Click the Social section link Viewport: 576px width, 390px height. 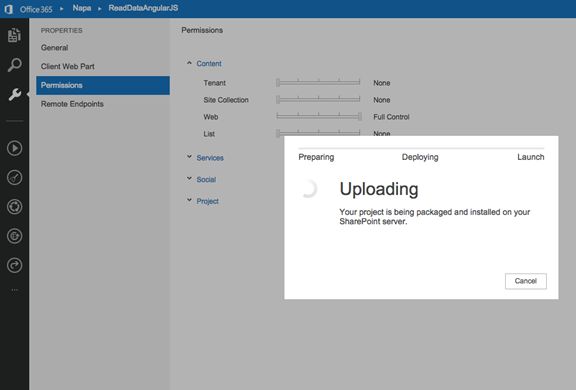[x=206, y=180]
